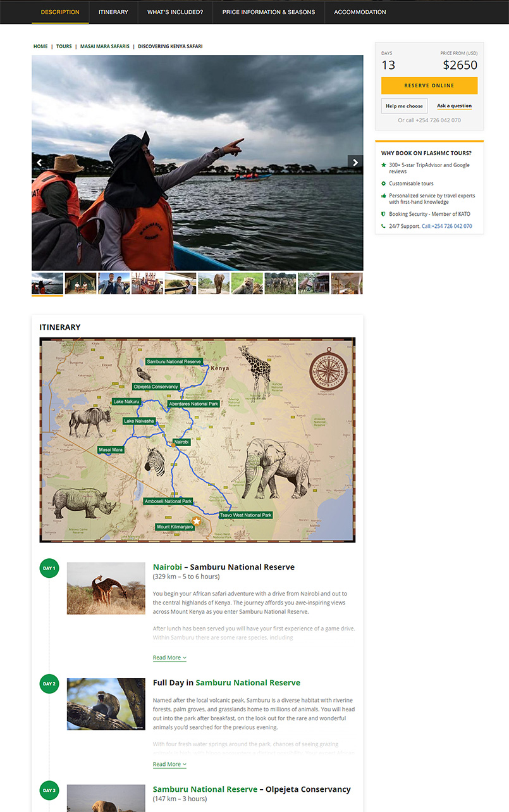Open the Accommodation tab
509x812 pixels.
[360, 12]
